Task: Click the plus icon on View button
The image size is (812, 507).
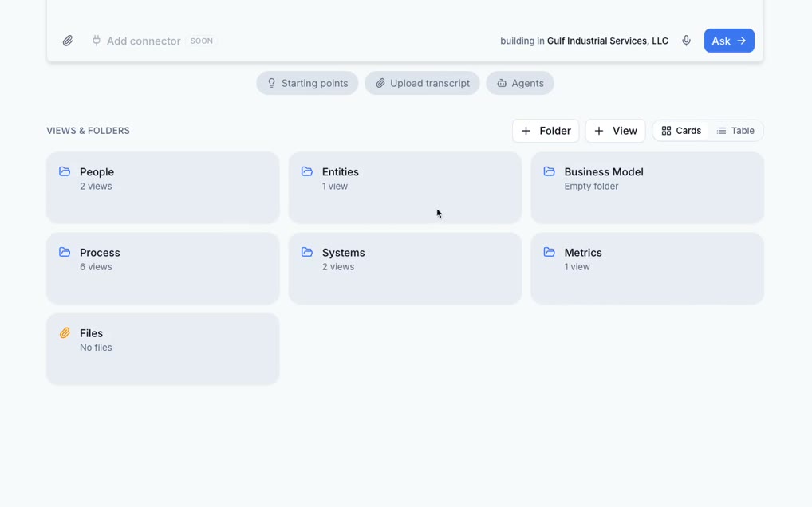Action: [x=599, y=131]
